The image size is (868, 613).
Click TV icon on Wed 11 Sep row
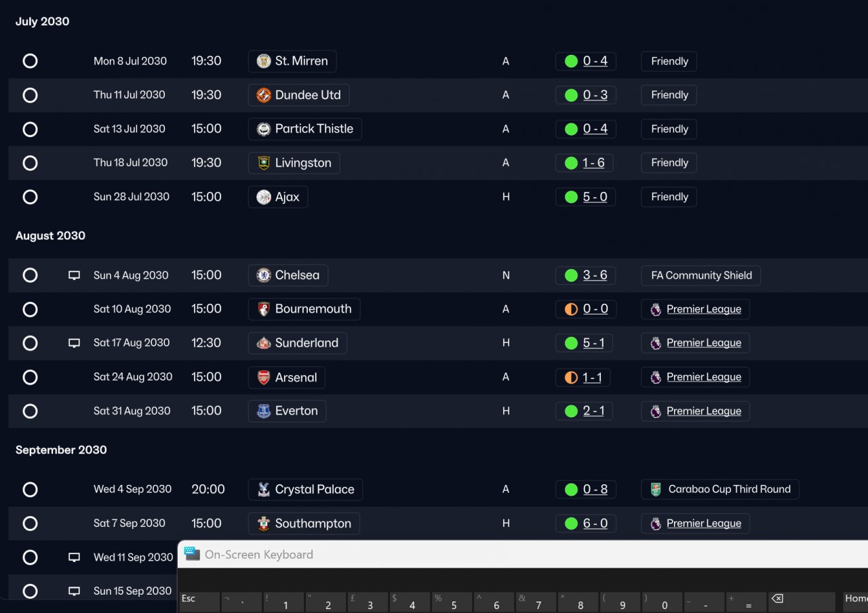tap(75, 557)
